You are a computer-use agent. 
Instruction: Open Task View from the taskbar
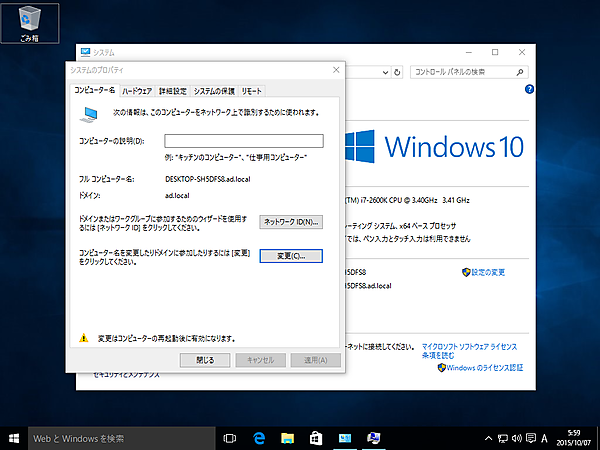230,438
